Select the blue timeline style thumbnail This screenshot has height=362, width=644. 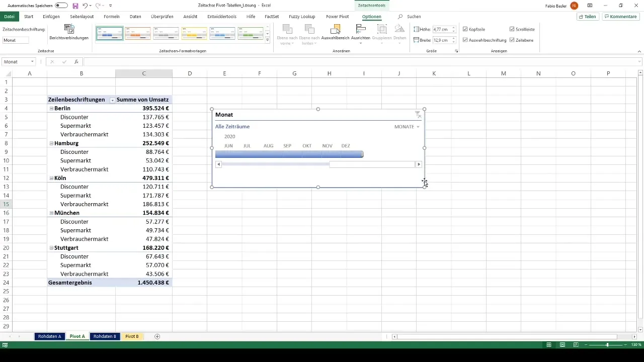click(110, 34)
